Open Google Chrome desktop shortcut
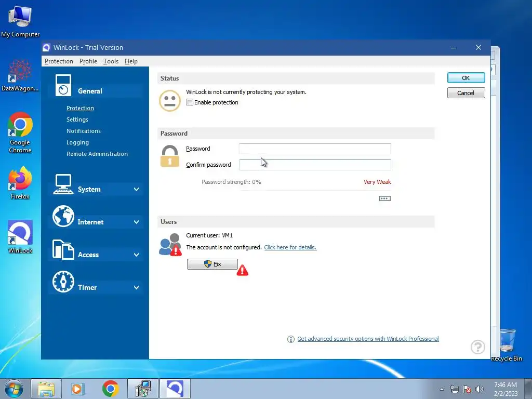The width and height of the screenshot is (532, 399). click(20, 132)
